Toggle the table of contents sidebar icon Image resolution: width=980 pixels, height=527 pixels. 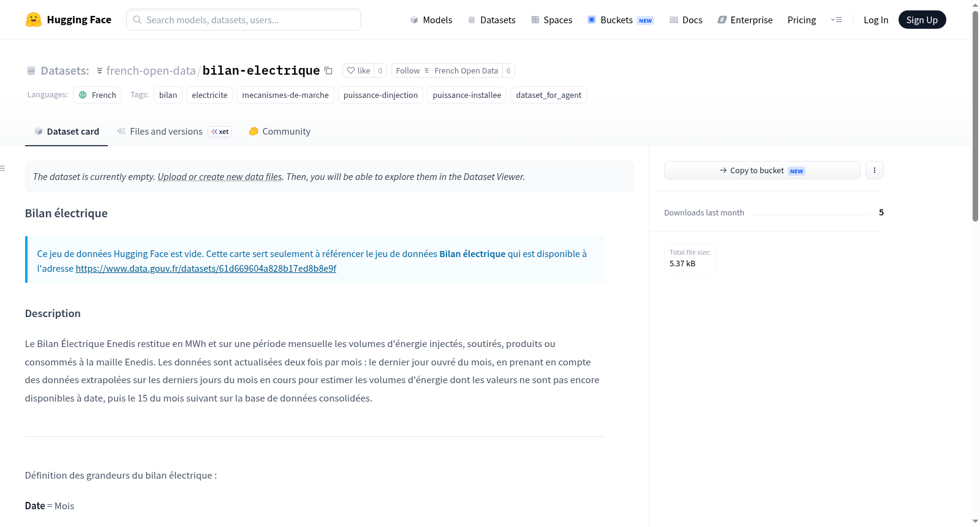(3, 168)
